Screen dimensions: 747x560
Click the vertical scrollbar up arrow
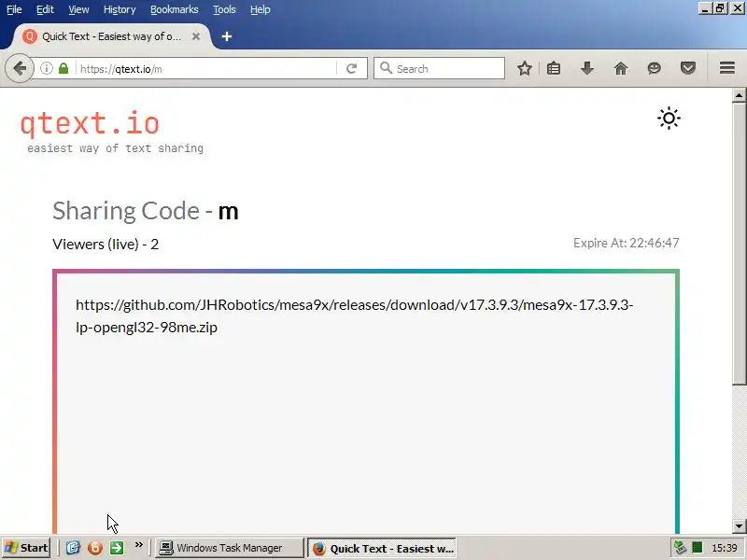click(739, 95)
